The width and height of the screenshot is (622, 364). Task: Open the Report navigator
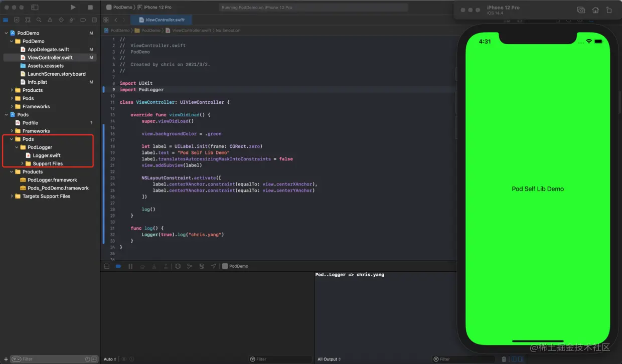tap(94, 20)
